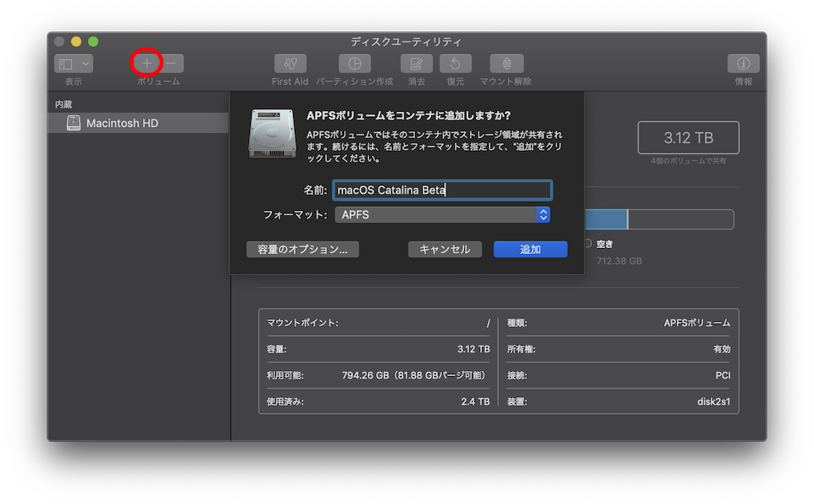
Task: Click the マウント解除 unmount icon
Action: 507,64
